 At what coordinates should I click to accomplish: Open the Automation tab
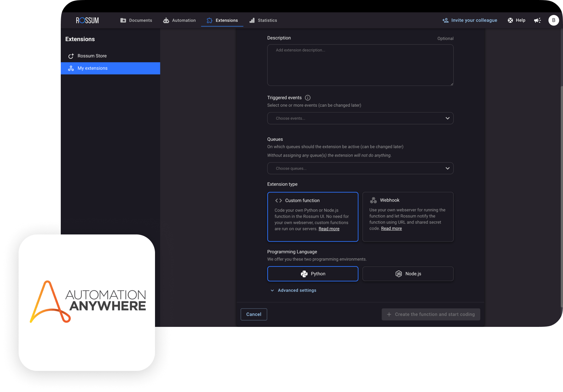[x=180, y=20]
